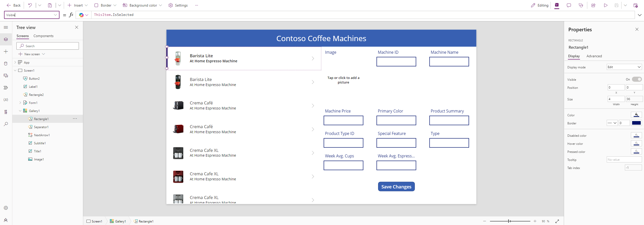Open the Comments icon in top bar
The width and height of the screenshot is (644, 225).
(569, 5)
